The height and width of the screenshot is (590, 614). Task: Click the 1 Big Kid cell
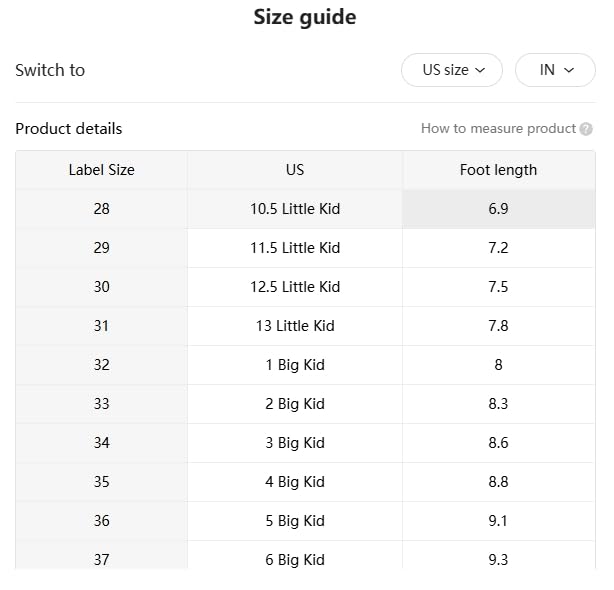pyautogui.click(x=295, y=365)
